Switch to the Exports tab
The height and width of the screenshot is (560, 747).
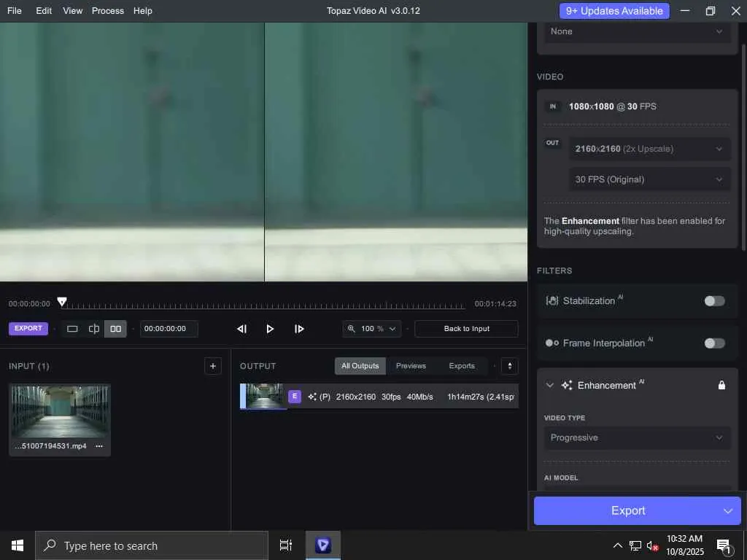[x=462, y=366]
